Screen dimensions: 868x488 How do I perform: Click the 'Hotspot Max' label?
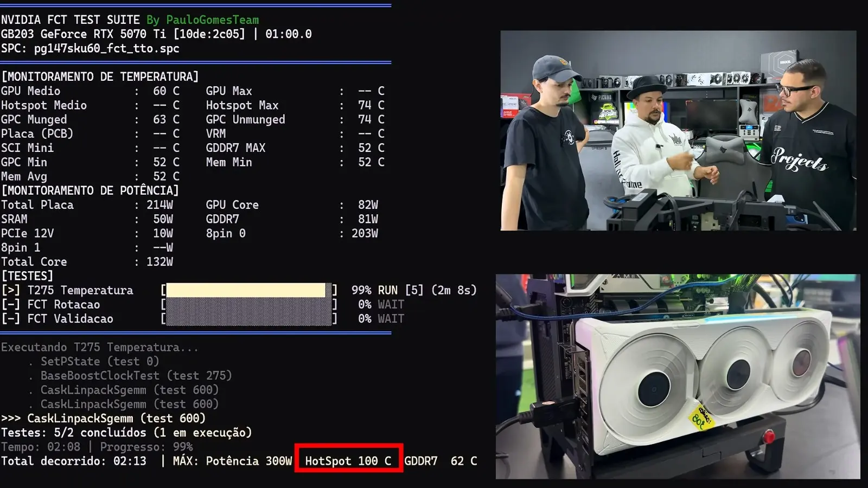coord(242,105)
